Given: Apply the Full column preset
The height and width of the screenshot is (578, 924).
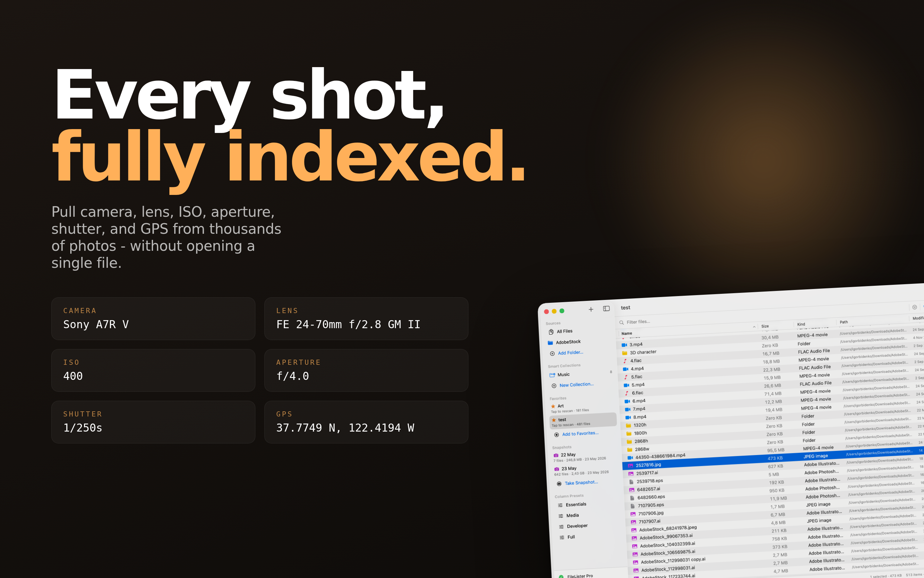Looking at the screenshot, I should click(567, 537).
